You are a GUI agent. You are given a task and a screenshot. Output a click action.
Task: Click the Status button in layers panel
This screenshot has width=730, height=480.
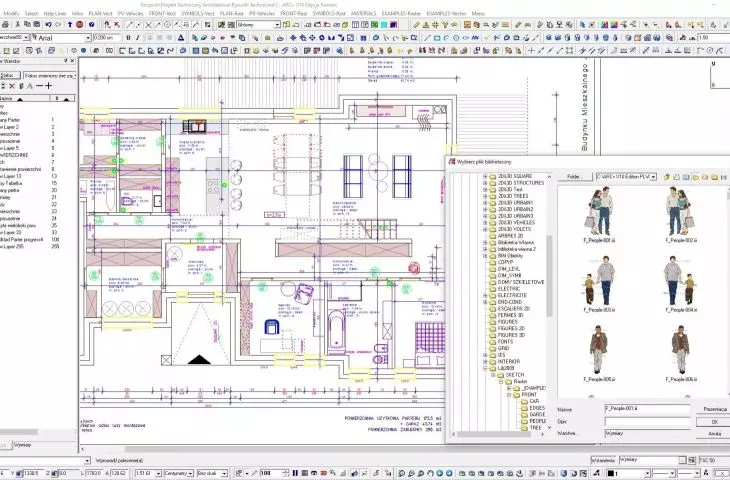click(10, 75)
